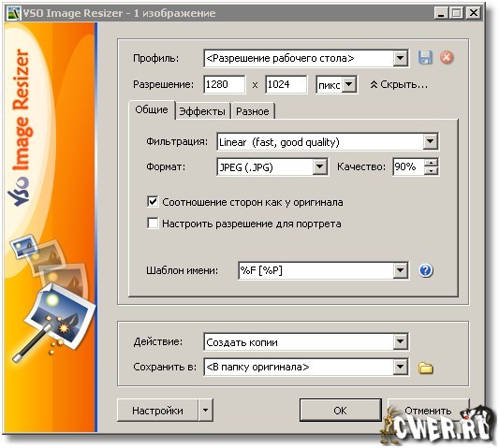Expand the Профиль dropdown list
Viewport: 499px width, 448px height.
pos(400,58)
